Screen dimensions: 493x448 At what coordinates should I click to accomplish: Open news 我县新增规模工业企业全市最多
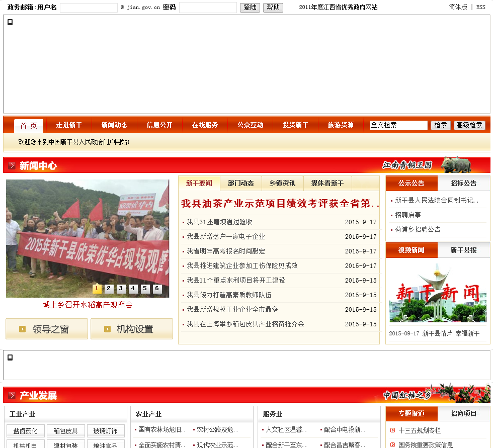[232, 309]
